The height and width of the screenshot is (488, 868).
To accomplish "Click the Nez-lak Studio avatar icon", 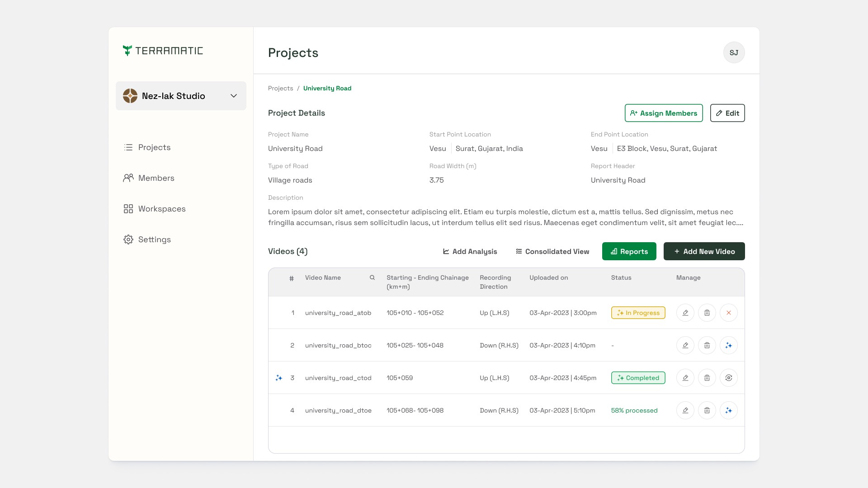I will 130,96.
